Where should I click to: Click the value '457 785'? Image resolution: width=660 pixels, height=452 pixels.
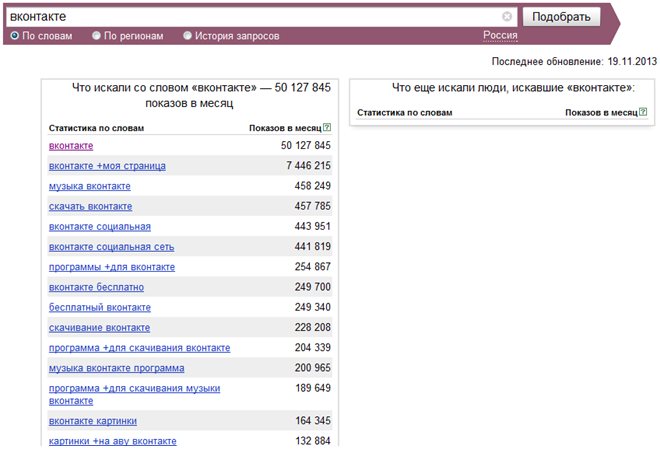(313, 206)
